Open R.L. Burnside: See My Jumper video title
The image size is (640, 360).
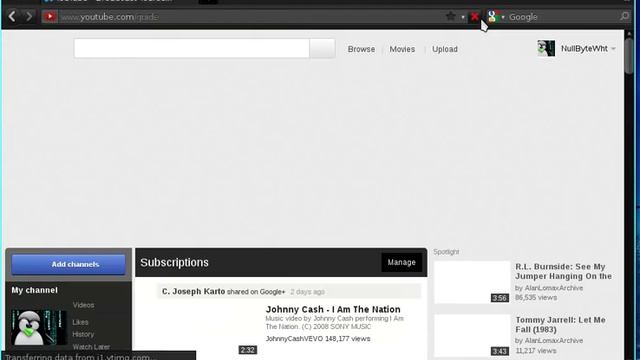click(563, 271)
